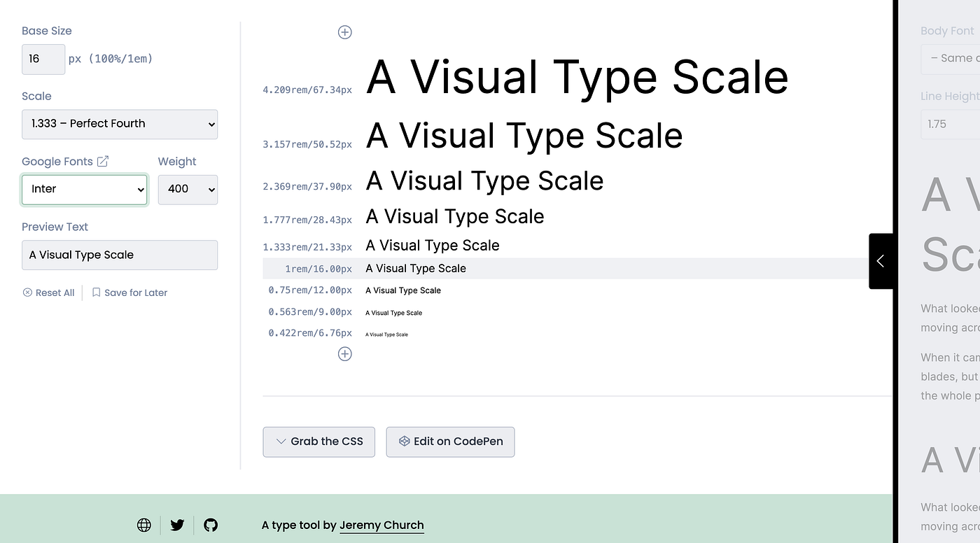Image resolution: width=980 pixels, height=543 pixels.
Task: Expand Grab the CSS
Action: click(x=319, y=442)
